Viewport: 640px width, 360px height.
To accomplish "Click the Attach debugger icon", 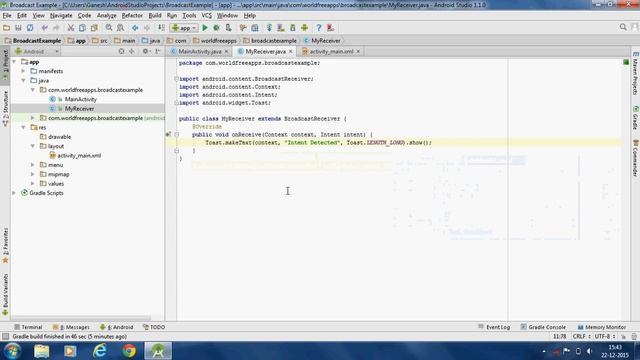I will 228,28.
